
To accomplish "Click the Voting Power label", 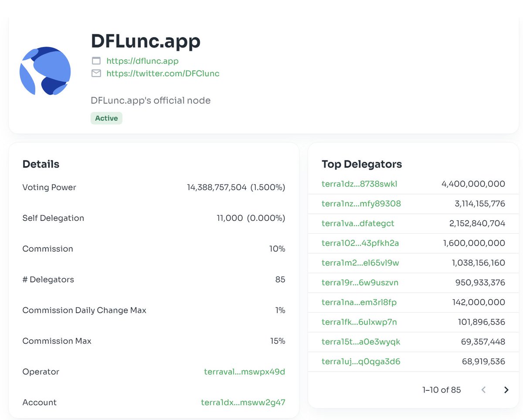I will 49,188.
